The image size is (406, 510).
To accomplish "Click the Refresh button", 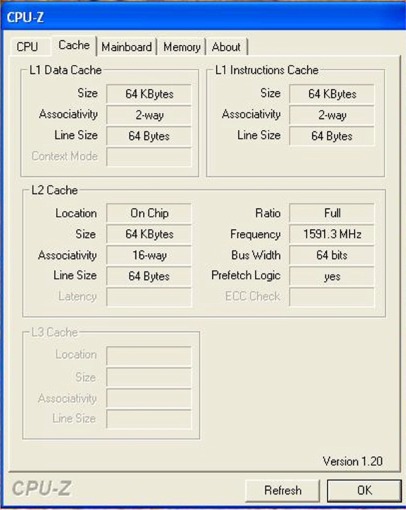I will tap(282, 490).
